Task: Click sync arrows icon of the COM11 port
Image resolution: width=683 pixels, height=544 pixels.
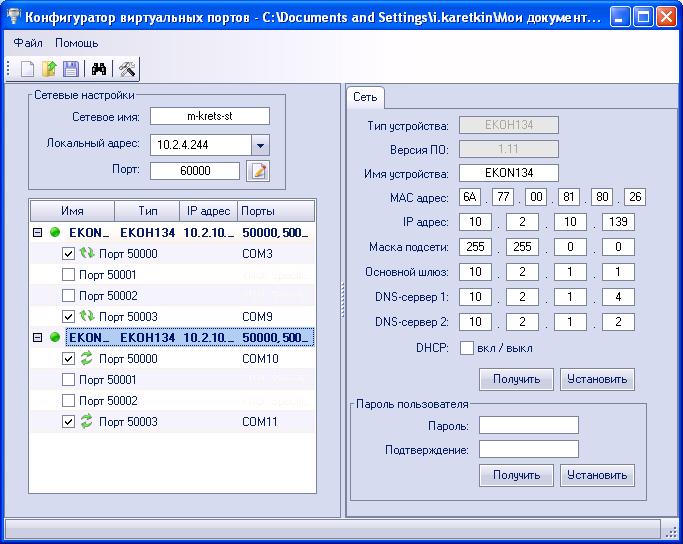Action: click(86, 422)
